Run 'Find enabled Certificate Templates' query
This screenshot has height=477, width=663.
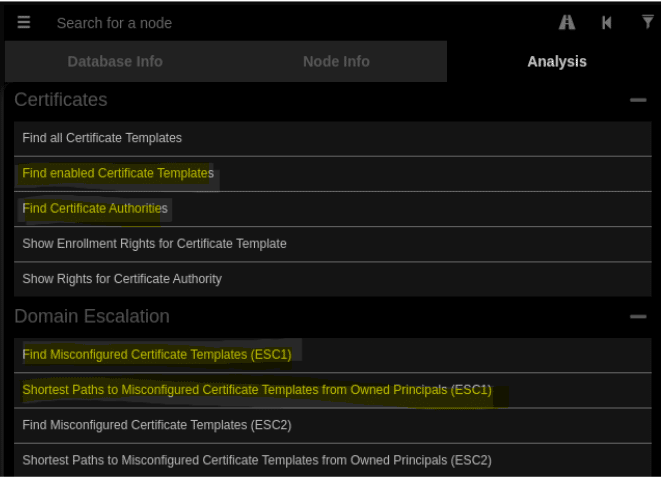(118, 173)
